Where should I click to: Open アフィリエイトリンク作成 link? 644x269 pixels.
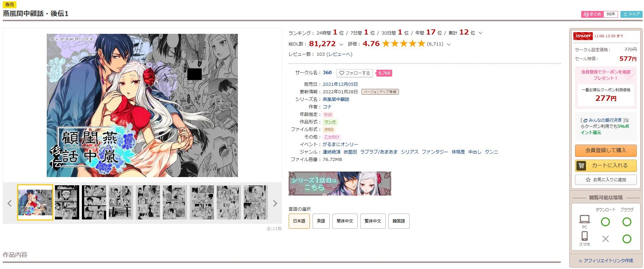pyautogui.click(x=606, y=261)
